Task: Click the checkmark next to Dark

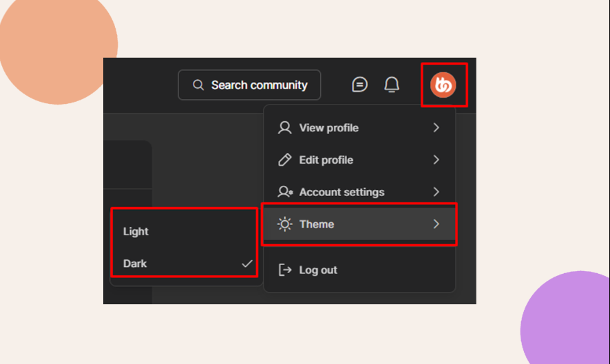Action: [x=246, y=264]
